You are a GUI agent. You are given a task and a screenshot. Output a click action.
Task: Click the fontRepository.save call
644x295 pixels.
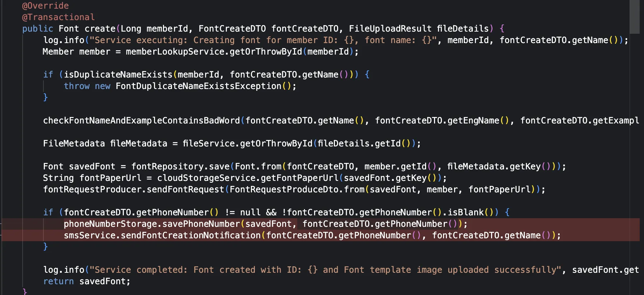pos(180,167)
